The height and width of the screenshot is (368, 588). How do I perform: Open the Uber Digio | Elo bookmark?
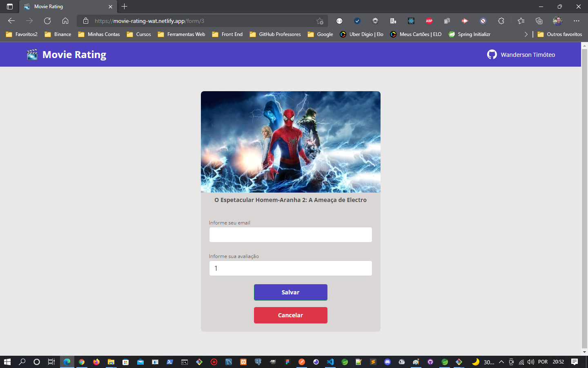pyautogui.click(x=362, y=34)
